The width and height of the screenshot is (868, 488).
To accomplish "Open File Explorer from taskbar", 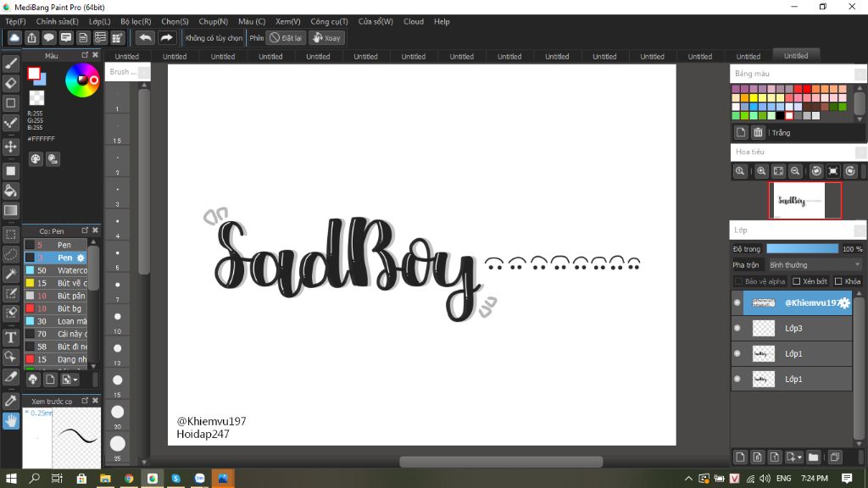I will pyautogui.click(x=105, y=478).
